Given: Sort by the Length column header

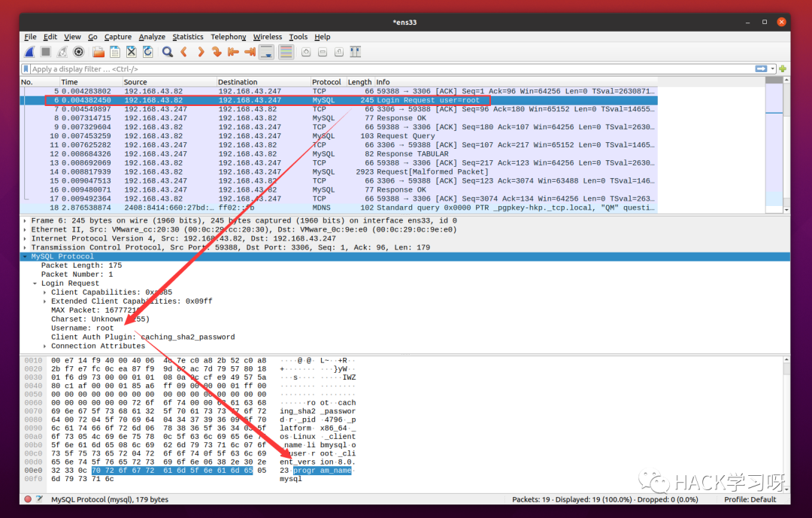Looking at the screenshot, I should coord(360,82).
